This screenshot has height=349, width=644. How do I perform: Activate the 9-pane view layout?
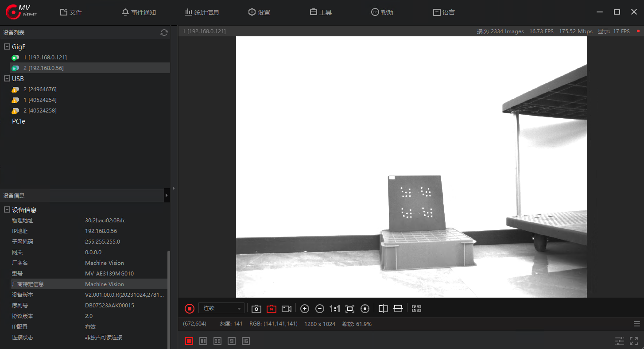point(231,341)
